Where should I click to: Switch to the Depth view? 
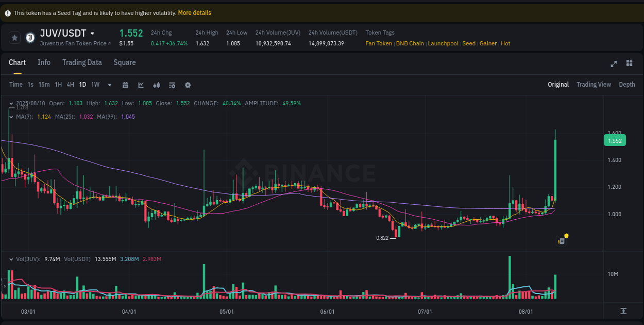pyautogui.click(x=627, y=84)
